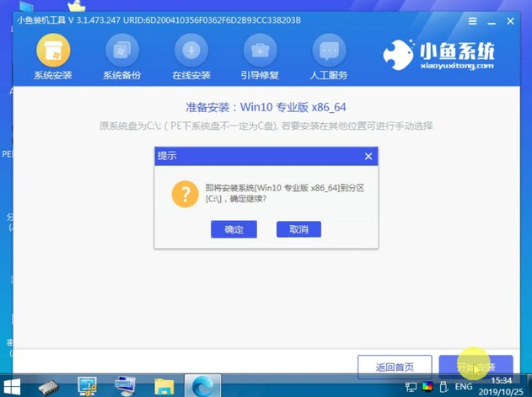
Task: Click the 开始安装 button
Action: pyautogui.click(x=476, y=367)
